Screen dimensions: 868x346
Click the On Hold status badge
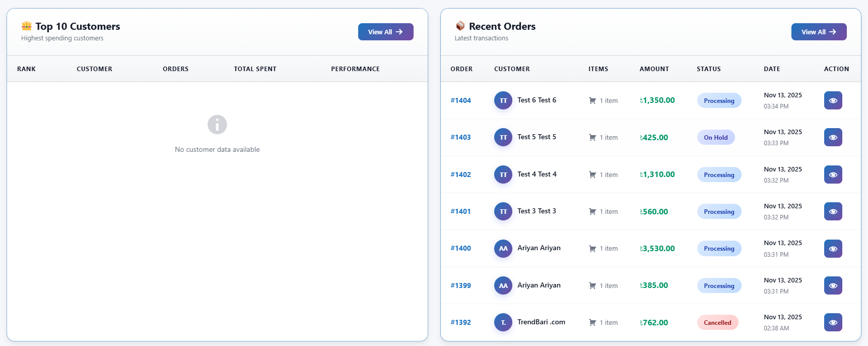click(x=715, y=137)
